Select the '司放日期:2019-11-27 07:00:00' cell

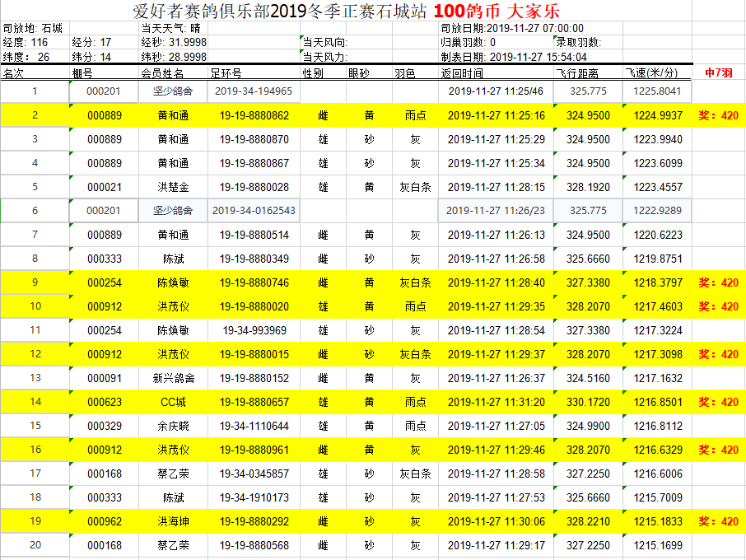[x=512, y=28]
